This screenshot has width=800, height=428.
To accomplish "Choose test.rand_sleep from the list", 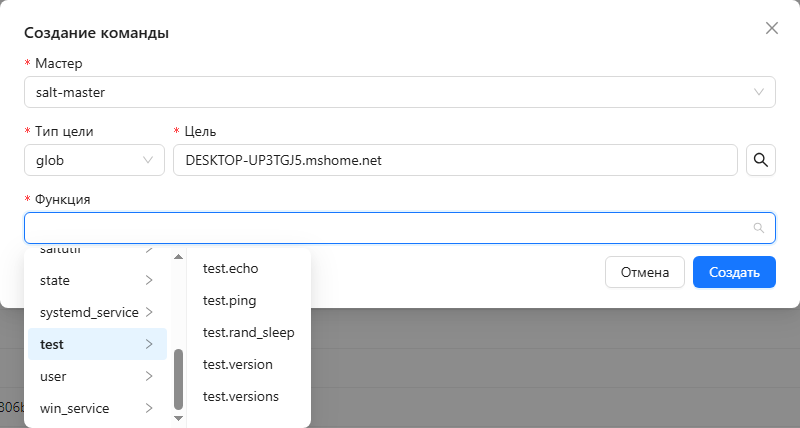I will point(248,332).
